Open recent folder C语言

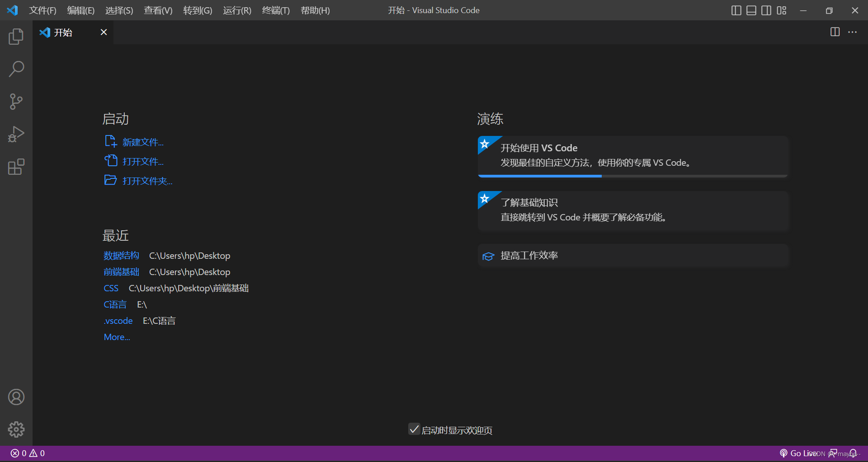click(115, 304)
